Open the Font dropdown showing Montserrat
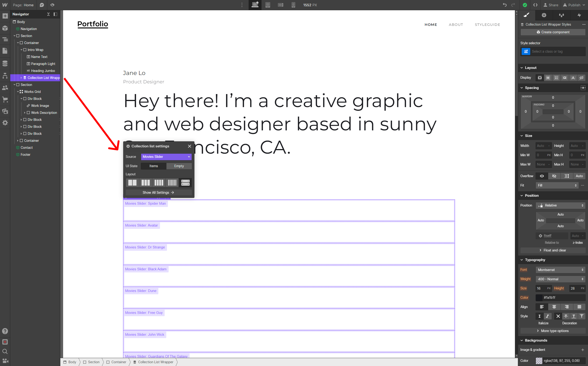Screen dimensions: 588x366 click(560, 270)
